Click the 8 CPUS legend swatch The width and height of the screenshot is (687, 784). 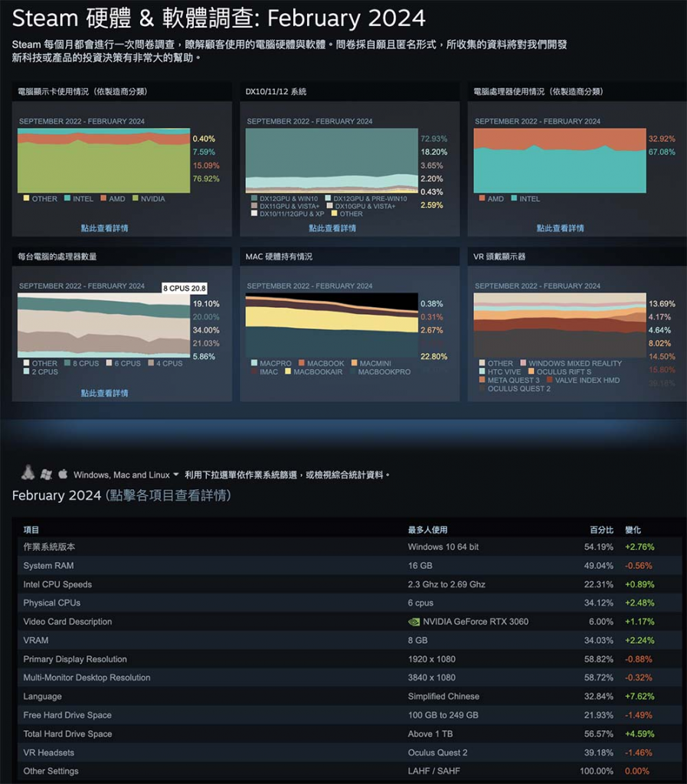(x=67, y=363)
